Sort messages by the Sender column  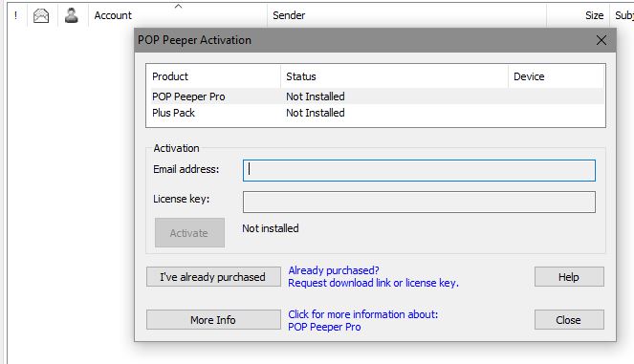(289, 15)
